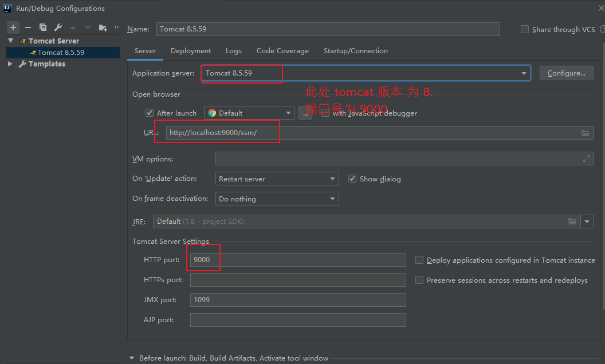Viewport: 605px width, 364px height.
Task: Show more toolbar actions chevron
Action: (x=116, y=27)
